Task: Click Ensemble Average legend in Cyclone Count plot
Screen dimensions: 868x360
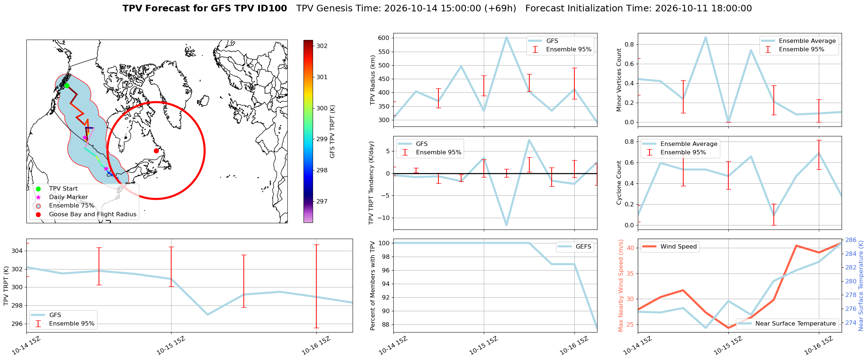Action: coord(680,144)
